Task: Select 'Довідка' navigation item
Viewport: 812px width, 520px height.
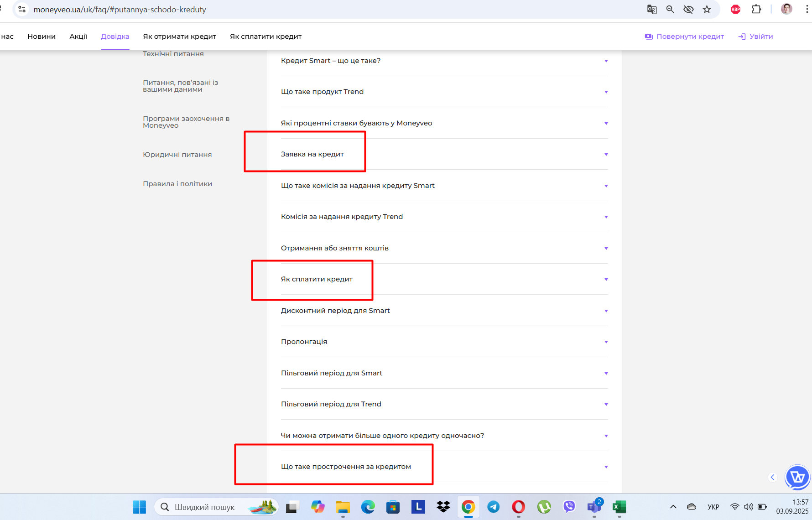Action: pos(115,36)
